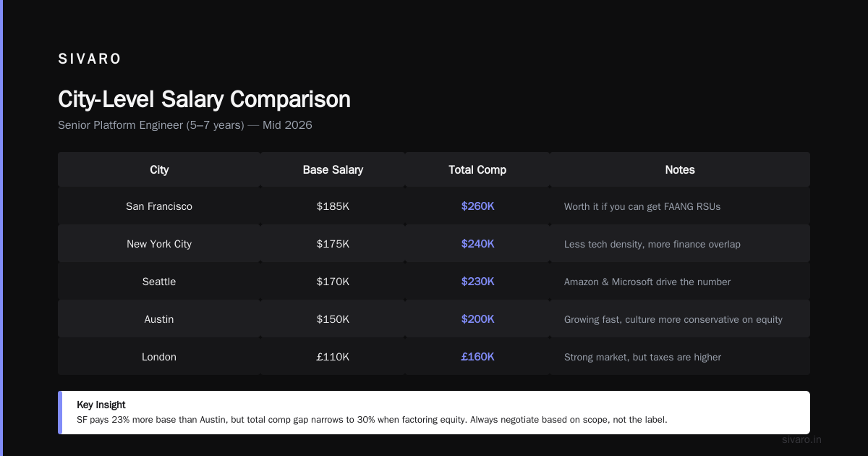Screen dimensions: 868x456
Task: Click the SIVARO brand name
Action: coord(90,59)
